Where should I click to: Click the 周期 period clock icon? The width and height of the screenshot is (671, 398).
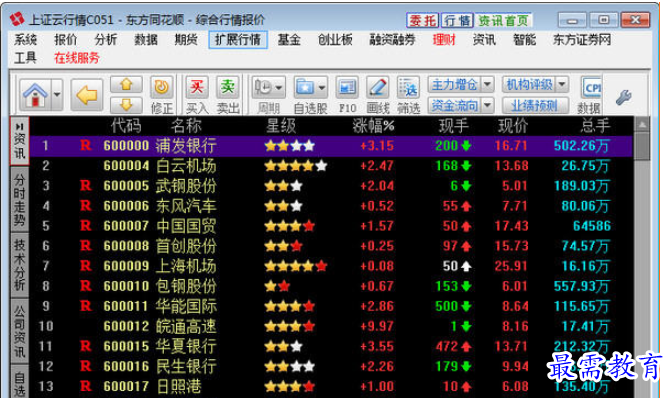pos(263,88)
